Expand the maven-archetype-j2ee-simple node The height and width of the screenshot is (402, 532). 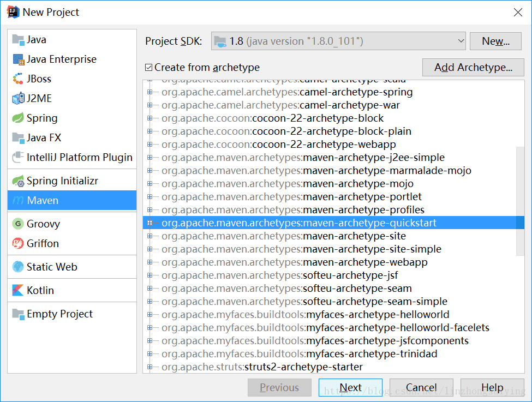[150, 158]
